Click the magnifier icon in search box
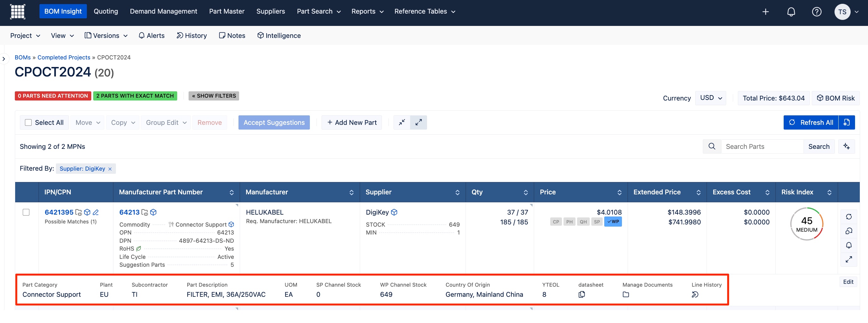The image size is (868, 323). [x=712, y=146]
